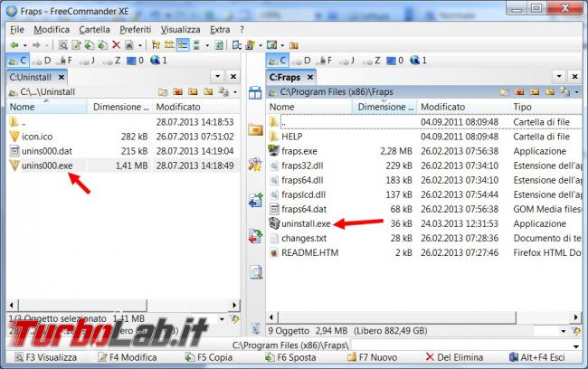
Task: Click Del Elimina button
Action: click(454, 357)
